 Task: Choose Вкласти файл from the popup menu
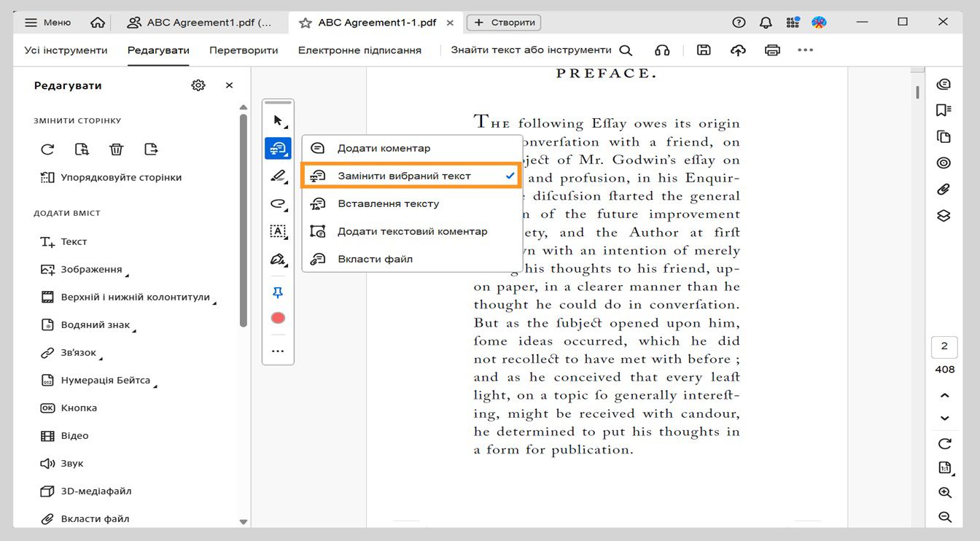point(412,260)
